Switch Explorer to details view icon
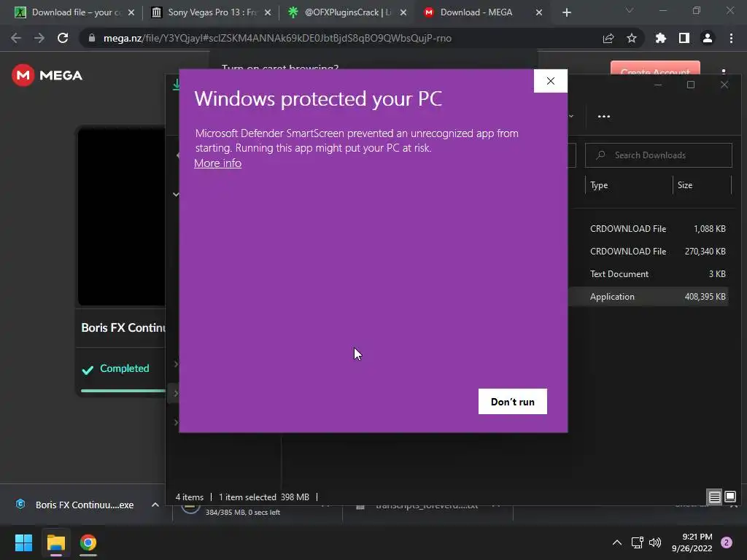This screenshot has width=747, height=560. coord(715,497)
